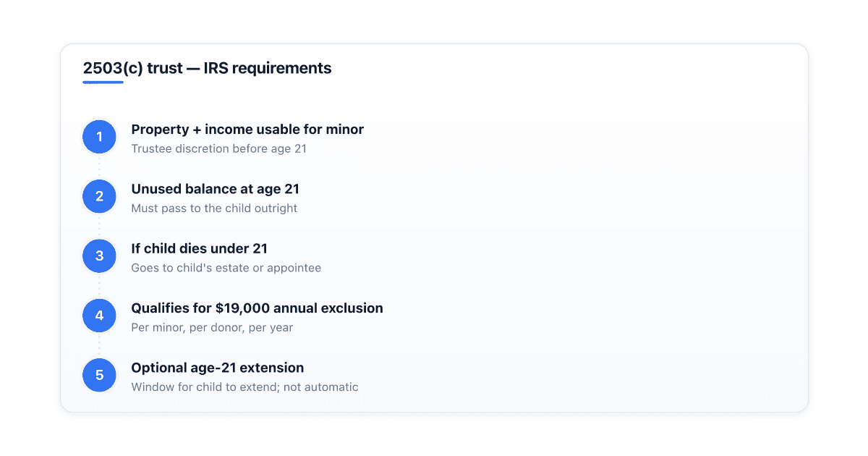Click the dotted connector between steps 3 and 4
Screen dimensions: 868x456
click(100, 285)
